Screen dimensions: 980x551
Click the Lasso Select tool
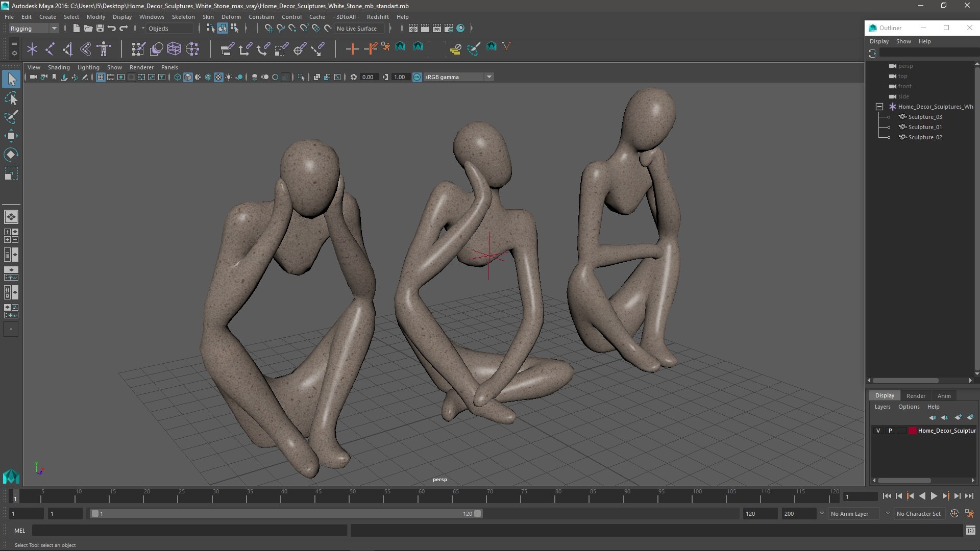coord(11,98)
